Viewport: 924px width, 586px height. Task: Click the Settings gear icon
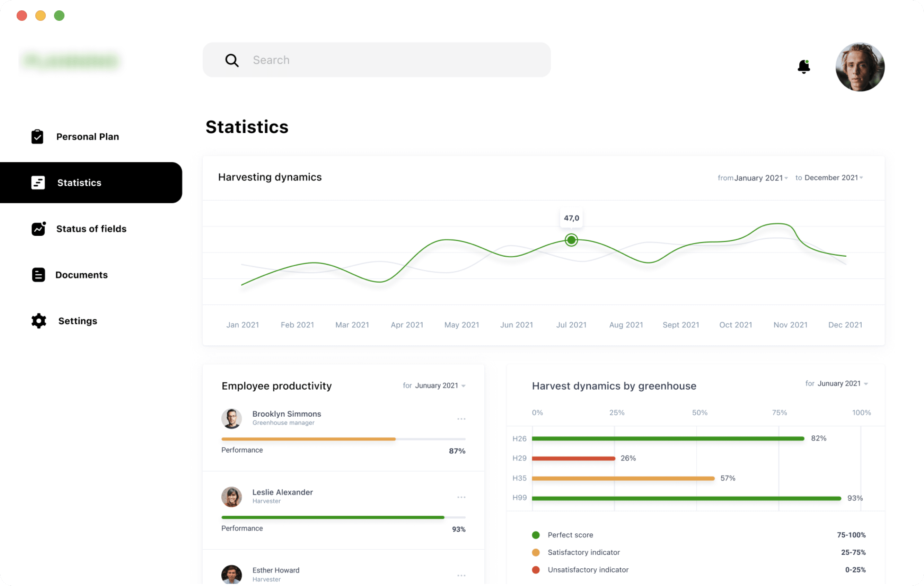pos(38,321)
